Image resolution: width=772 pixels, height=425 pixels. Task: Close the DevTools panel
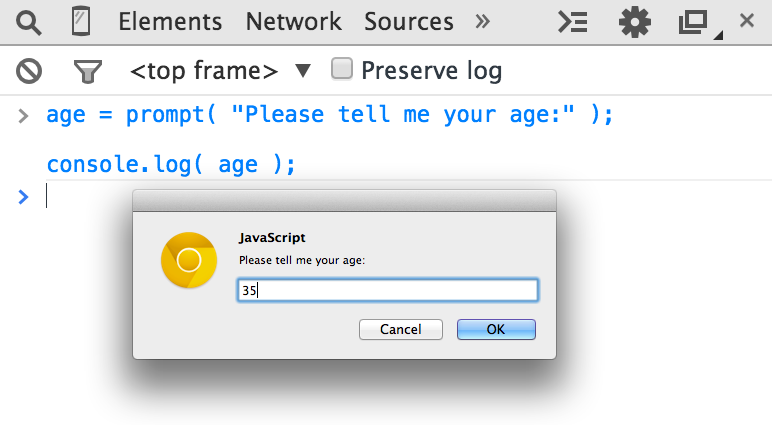[747, 21]
